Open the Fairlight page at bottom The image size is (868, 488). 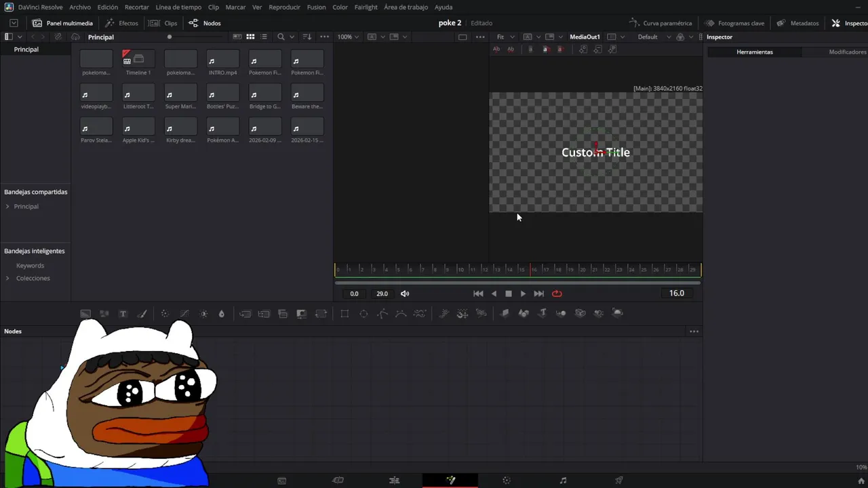563,480
